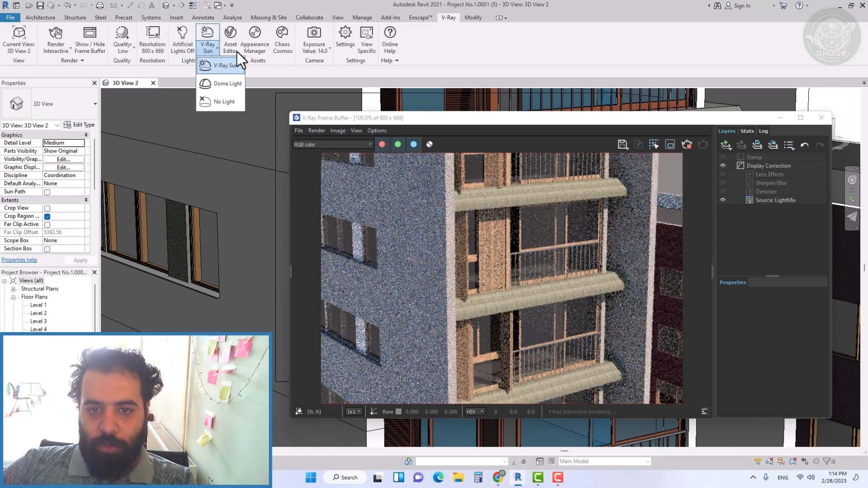Enable the Sun Path checkbox
Screen dimensions: 868x488
47,192
